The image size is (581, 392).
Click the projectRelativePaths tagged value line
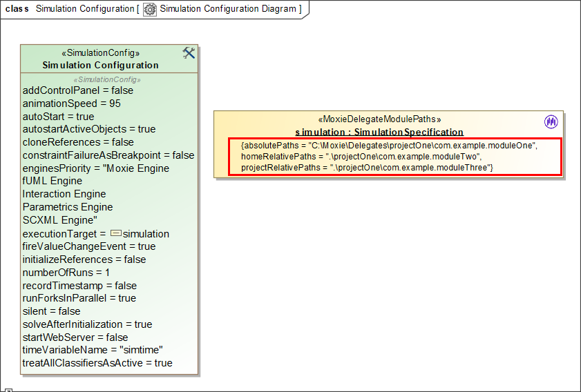(x=367, y=168)
